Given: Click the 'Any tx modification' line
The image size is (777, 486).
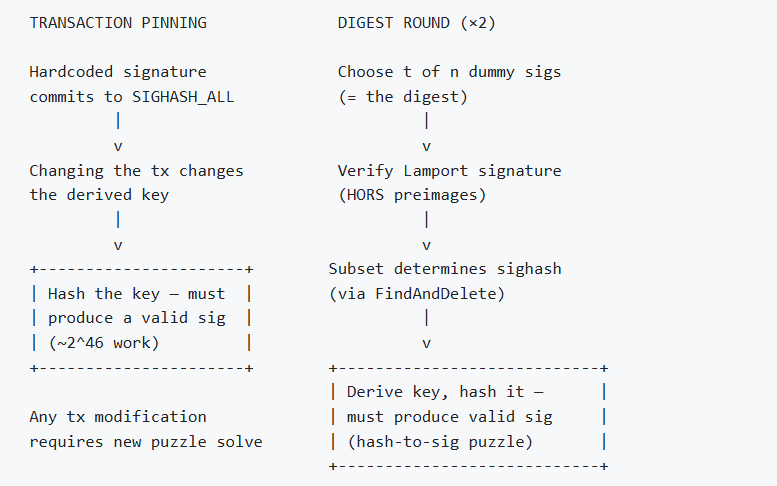Looking at the screenshot, I should pyautogui.click(x=118, y=416).
